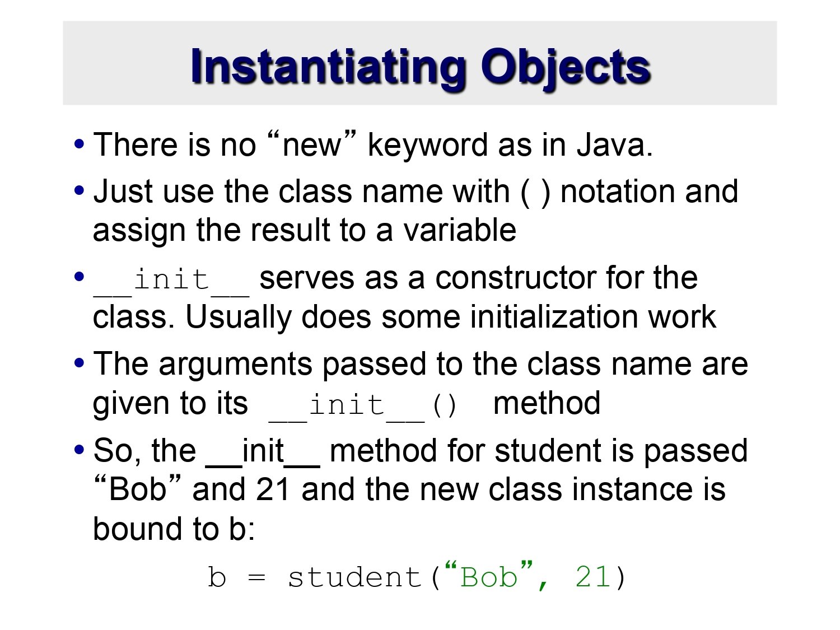Click the gray title banner background
The image size is (840, 630).
click(420, 63)
